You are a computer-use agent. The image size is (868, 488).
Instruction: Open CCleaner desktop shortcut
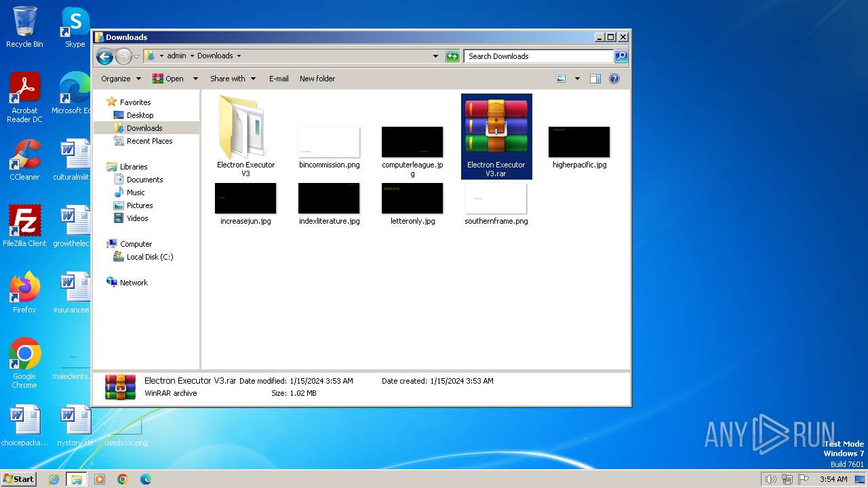pyautogui.click(x=24, y=160)
